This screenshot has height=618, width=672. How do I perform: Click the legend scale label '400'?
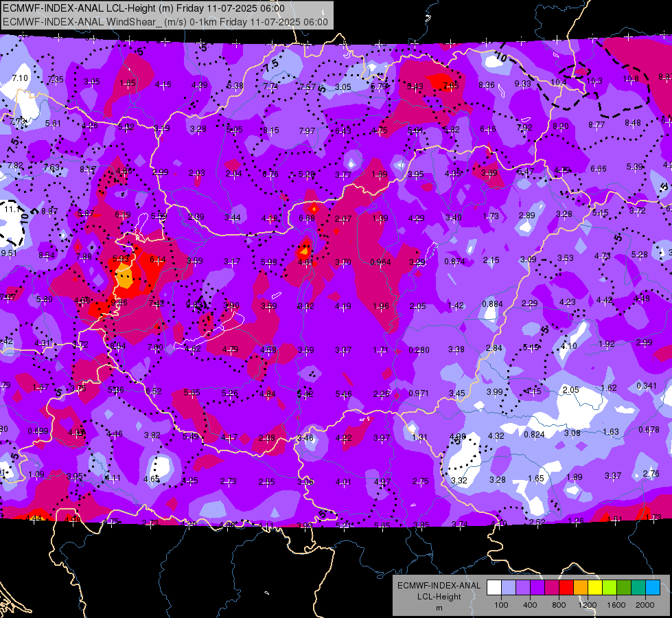coord(530,605)
